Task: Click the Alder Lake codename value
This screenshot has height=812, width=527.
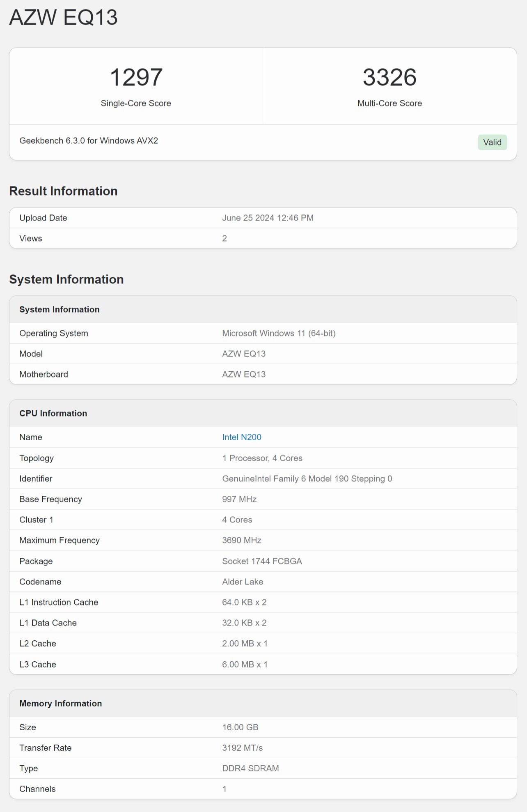Action: coord(243,582)
